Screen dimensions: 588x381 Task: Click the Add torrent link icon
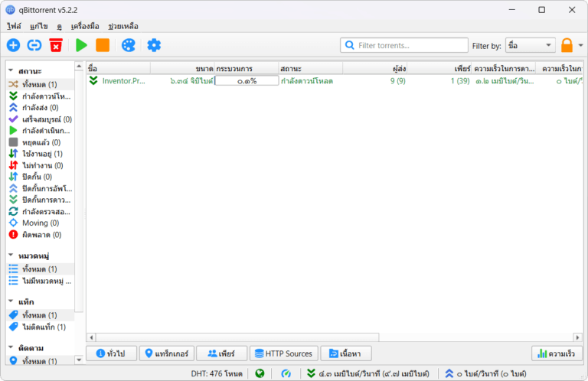coord(34,45)
